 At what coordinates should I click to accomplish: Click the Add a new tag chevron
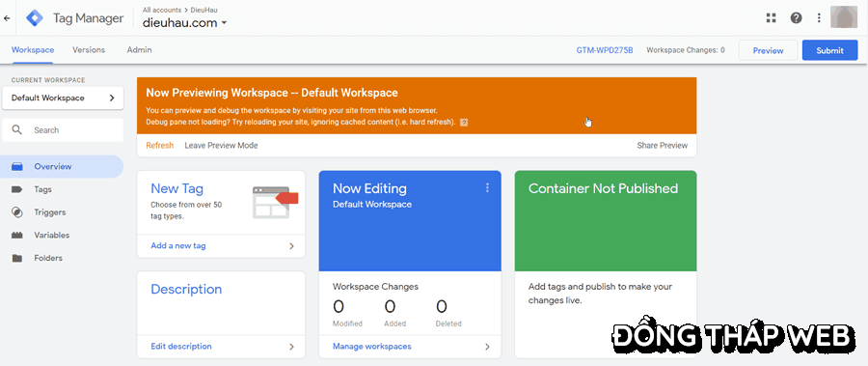291,245
